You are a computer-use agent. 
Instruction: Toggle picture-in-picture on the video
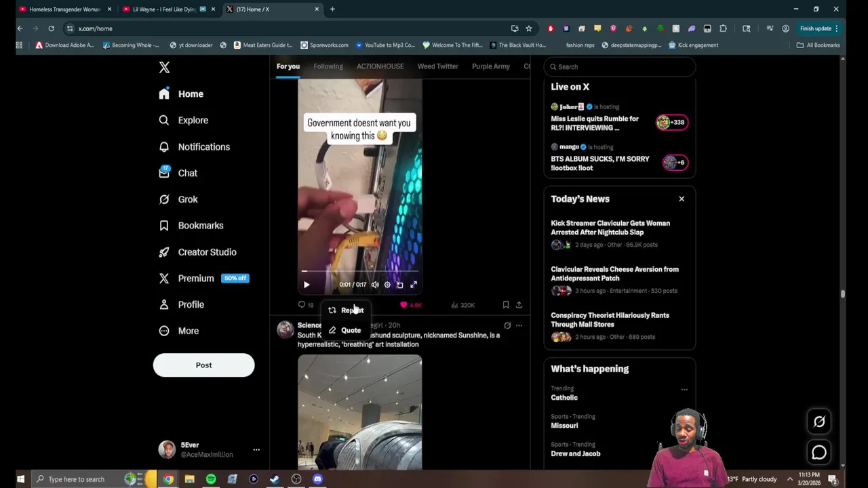(x=400, y=285)
